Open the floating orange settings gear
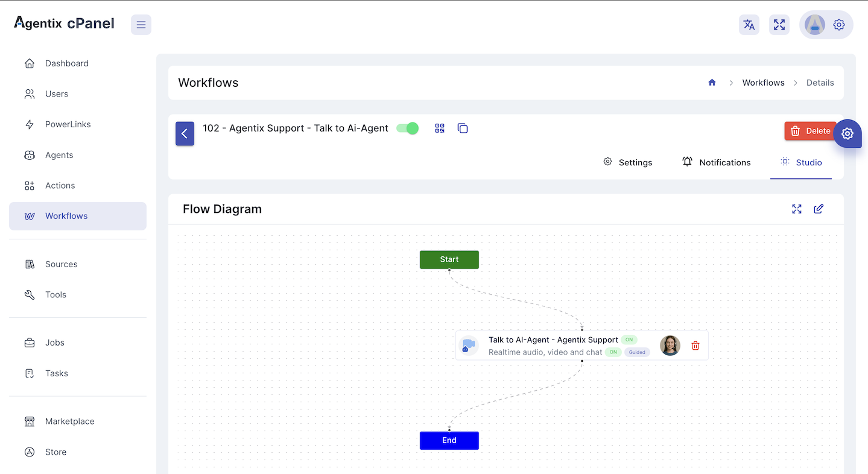The width and height of the screenshot is (868, 474). [x=847, y=133]
